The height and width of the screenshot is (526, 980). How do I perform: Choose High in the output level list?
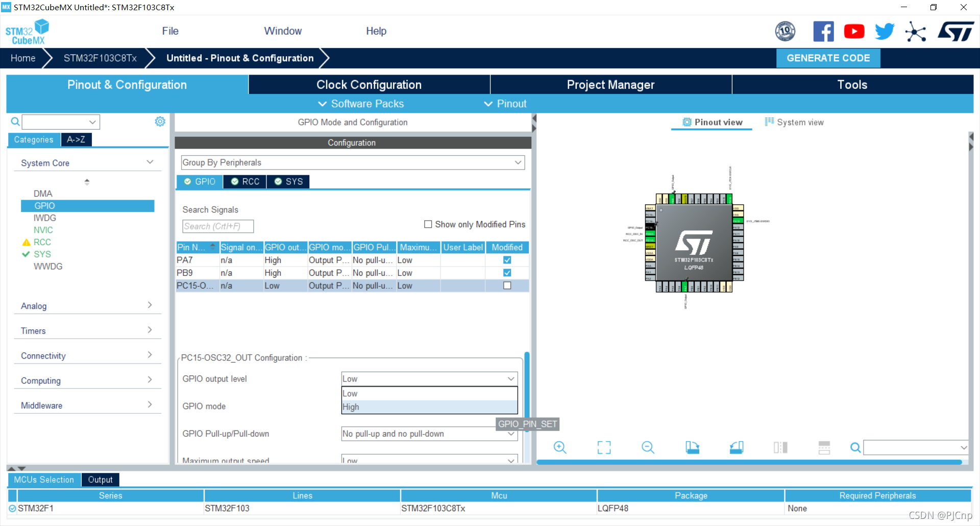click(429, 407)
